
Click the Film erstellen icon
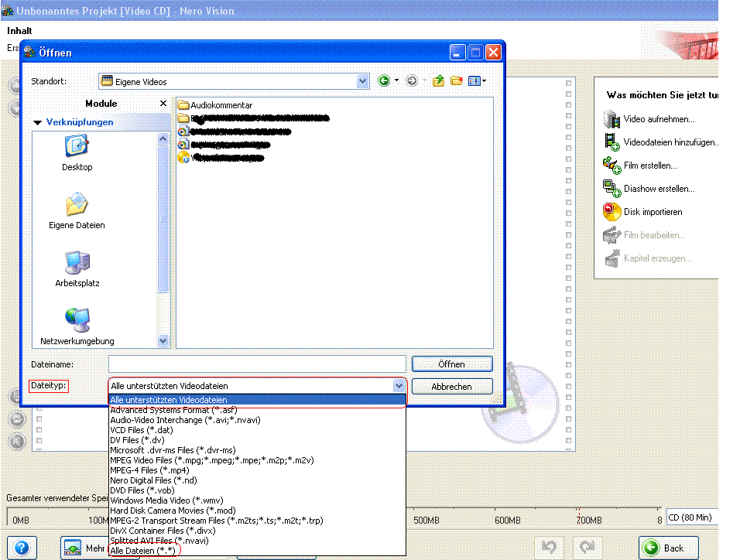(x=612, y=166)
